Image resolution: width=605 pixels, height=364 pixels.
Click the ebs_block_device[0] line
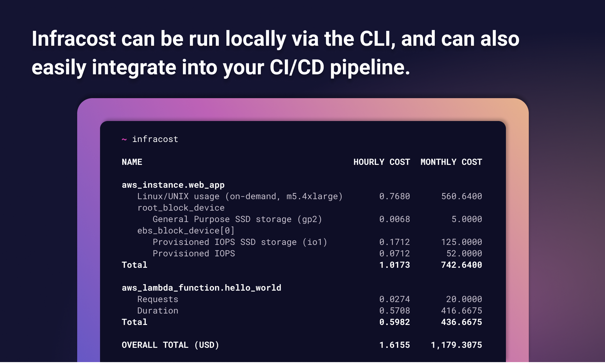click(x=186, y=231)
